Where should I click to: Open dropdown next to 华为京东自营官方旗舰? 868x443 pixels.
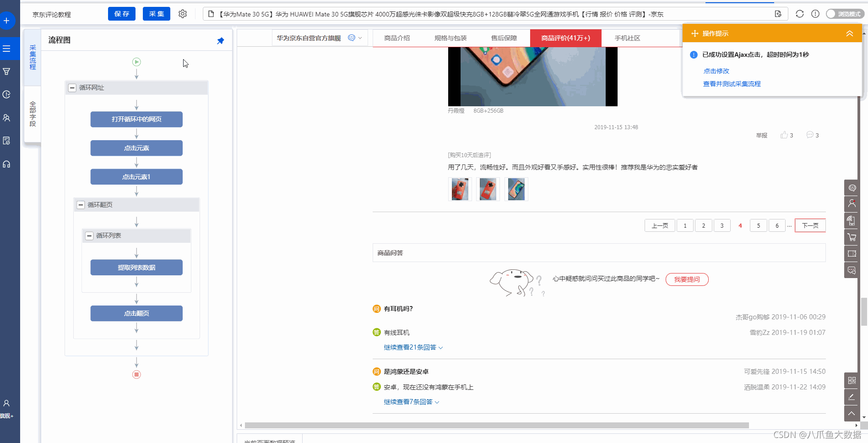(360, 38)
